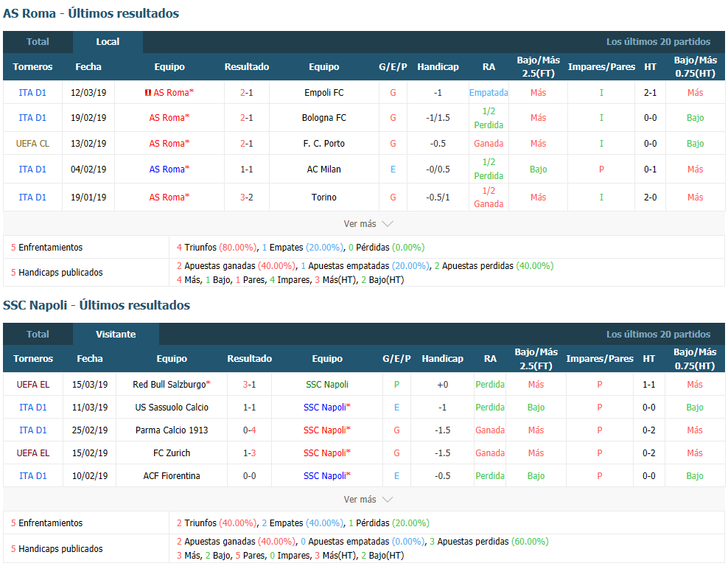The image size is (728, 566).
Task: Click red card icon next to AS Roma 12/03/19
Action: [147, 93]
